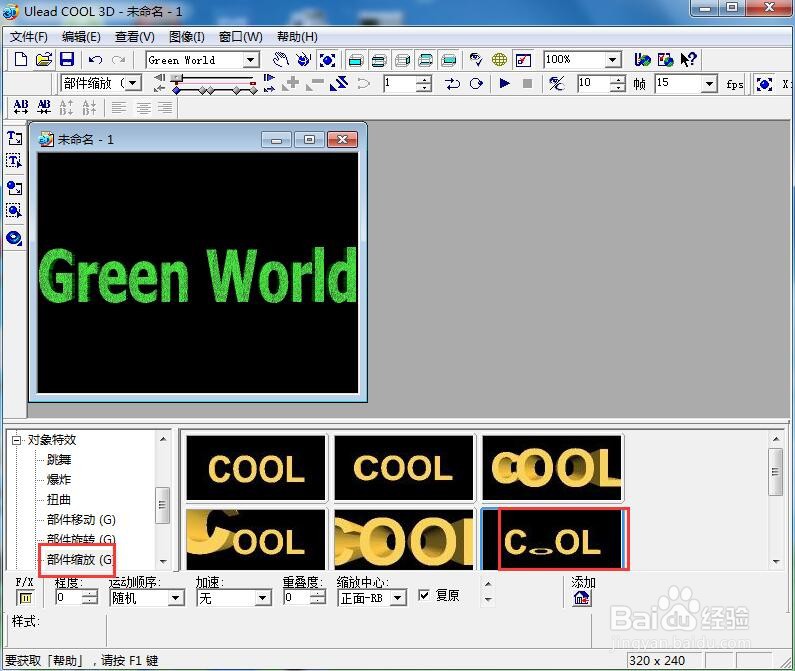
Task: Toggle the 复原 checkbox
Action: click(424, 595)
